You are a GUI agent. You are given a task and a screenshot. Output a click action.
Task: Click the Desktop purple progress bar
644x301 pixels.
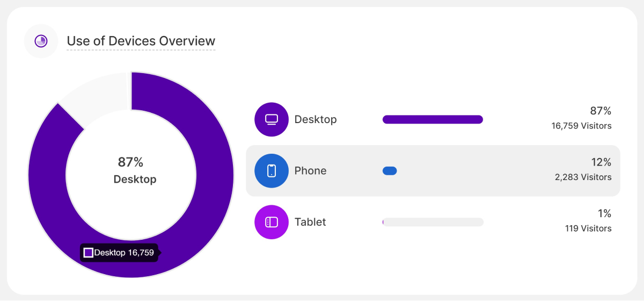pyautogui.click(x=433, y=119)
